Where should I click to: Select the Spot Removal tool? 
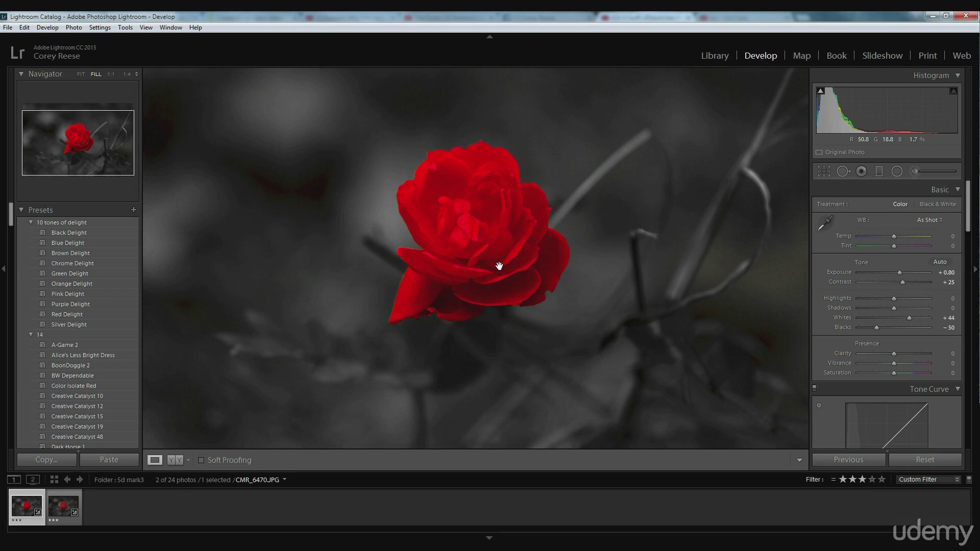(843, 171)
